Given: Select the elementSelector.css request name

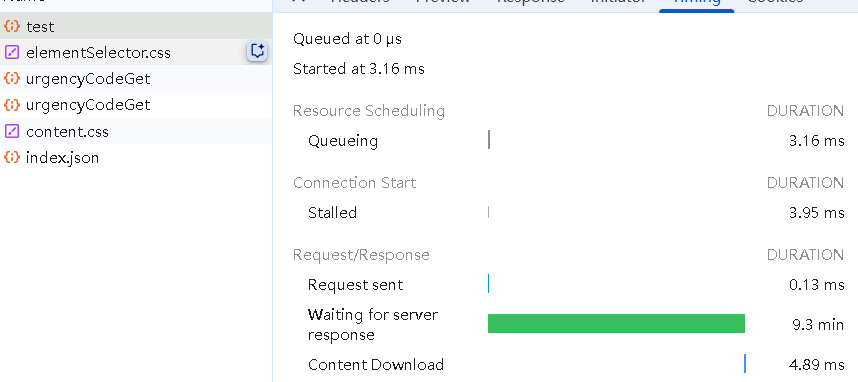Looking at the screenshot, I should 98,53.
